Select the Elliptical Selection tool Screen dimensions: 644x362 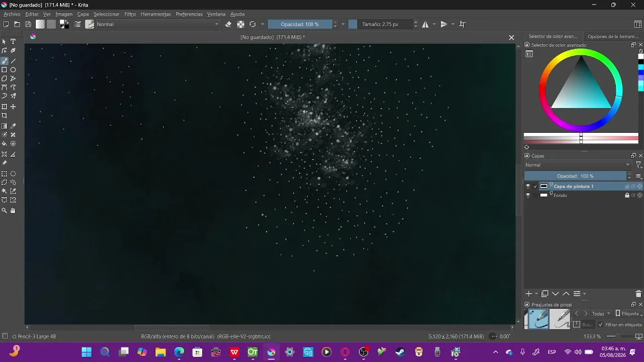click(13, 174)
